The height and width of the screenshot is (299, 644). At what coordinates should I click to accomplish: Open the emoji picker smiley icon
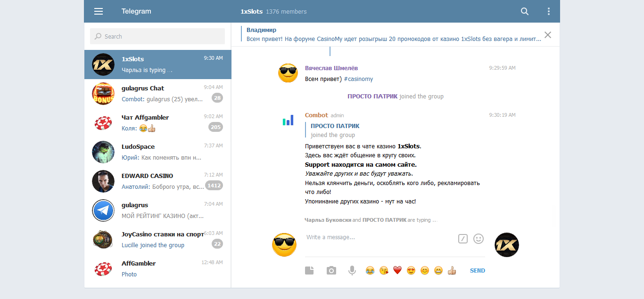pos(479,239)
